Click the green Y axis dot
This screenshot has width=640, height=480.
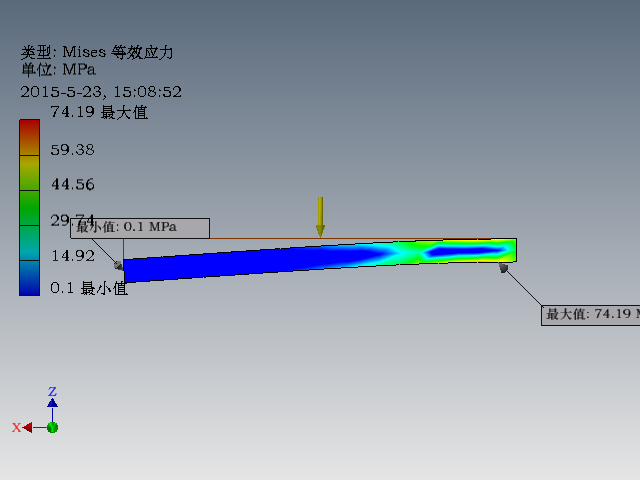52,428
